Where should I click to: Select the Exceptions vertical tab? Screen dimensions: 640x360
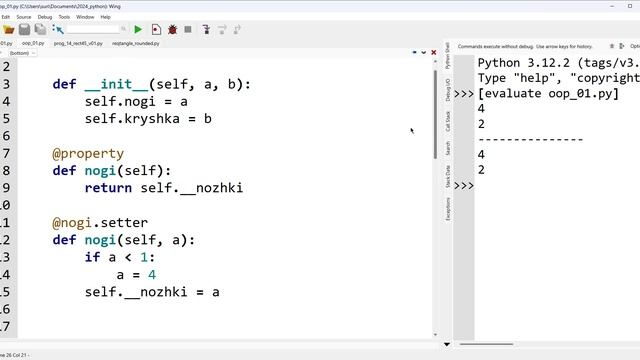tap(448, 209)
